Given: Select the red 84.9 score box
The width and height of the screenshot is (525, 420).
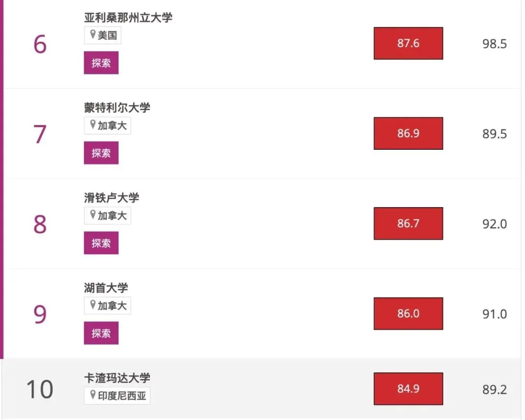Looking at the screenshot, I should coord(408,388).
